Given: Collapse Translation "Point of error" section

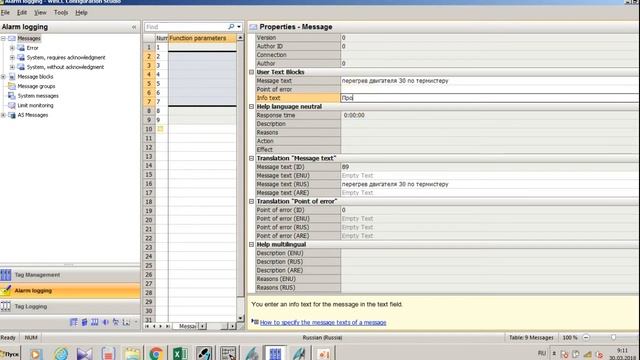Looking at the screenshot, I should coord(251,202).
